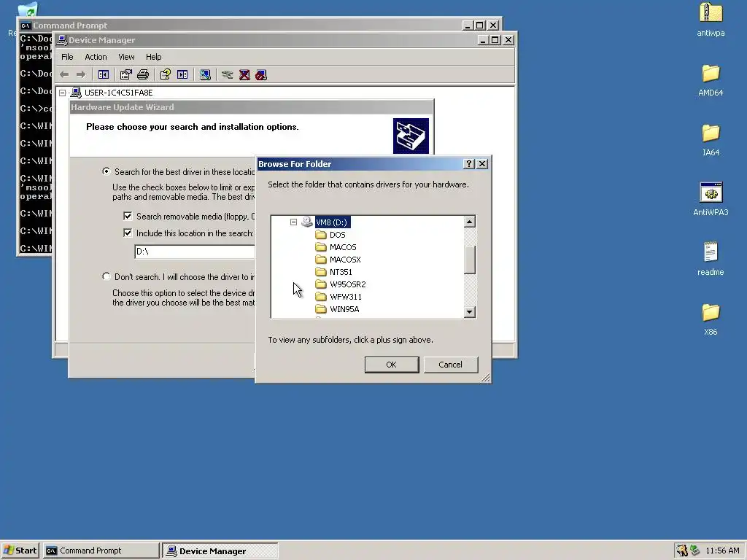Click the Device Manager title bar icon
Image resolution: width=747 pixels, height=560 pixels.
[61, 40]
